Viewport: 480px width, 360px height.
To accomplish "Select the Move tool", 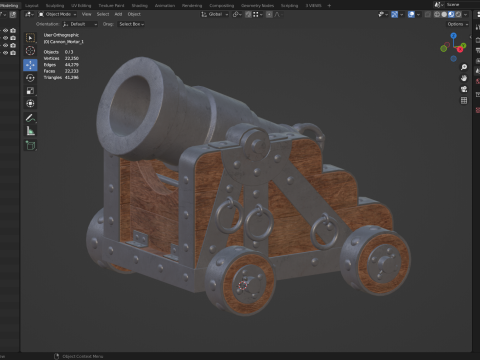I will tap(30, 65).
